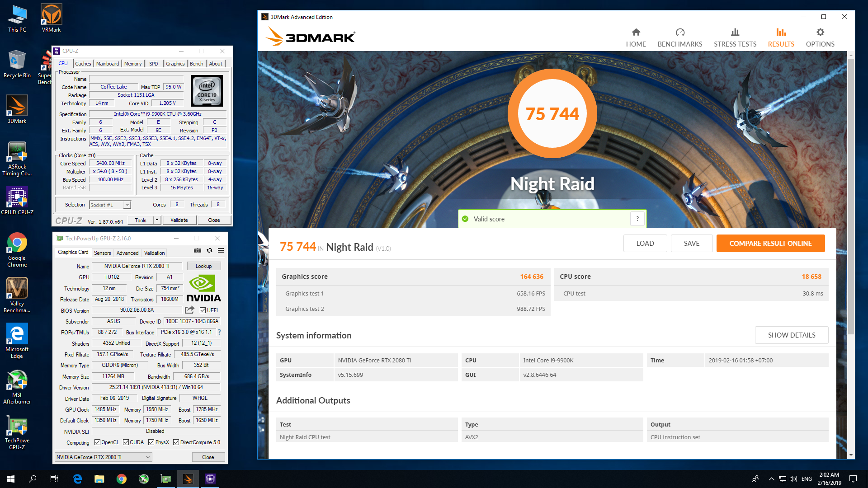Toggle PhysX checkbox in GPU-Z
Screen dimensions: 868x488
click(x=151, y=442)
